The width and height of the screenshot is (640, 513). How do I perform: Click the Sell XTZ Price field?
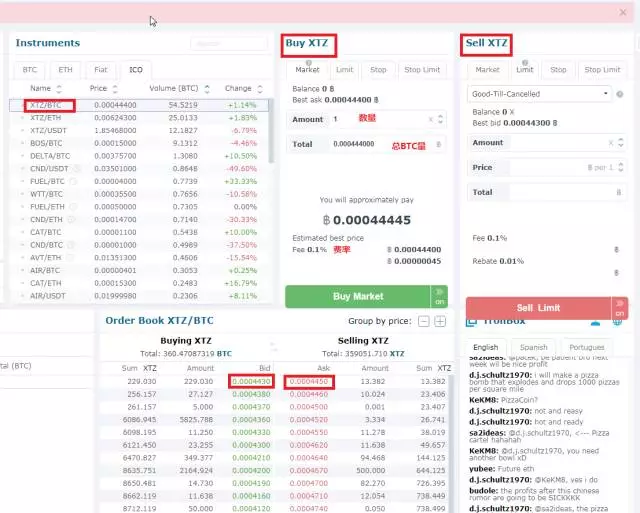(547, 168)
